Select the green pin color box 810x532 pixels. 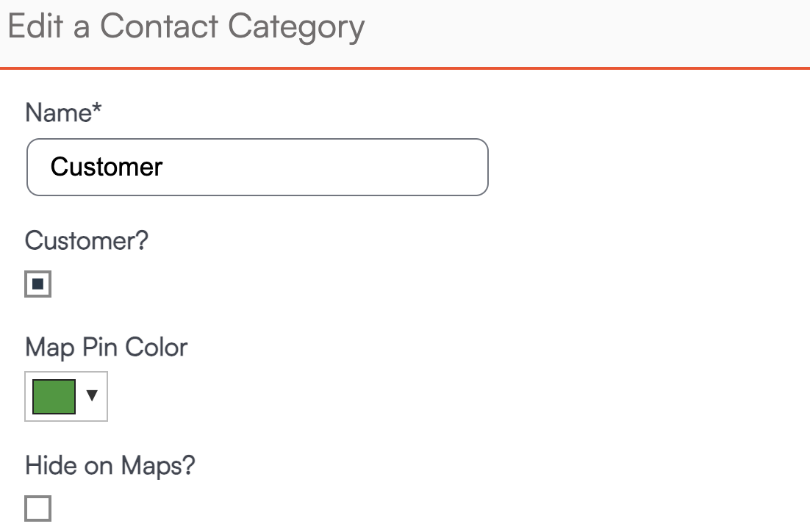54,397
